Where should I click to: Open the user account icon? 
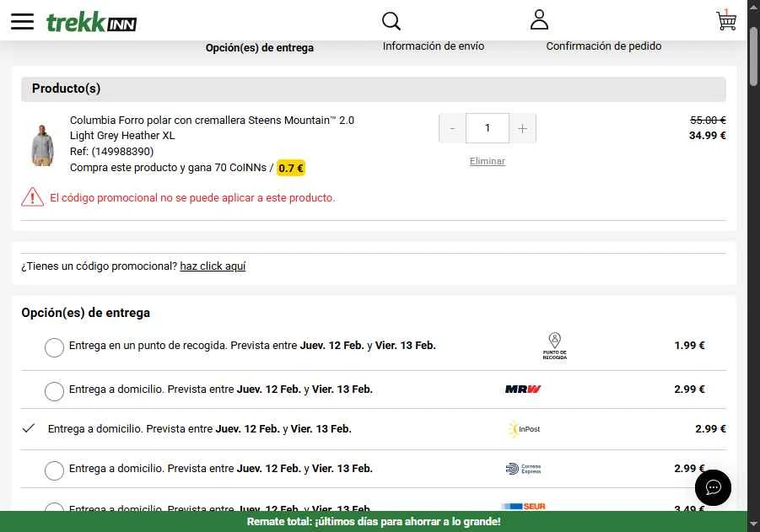(x=539, y=20)
